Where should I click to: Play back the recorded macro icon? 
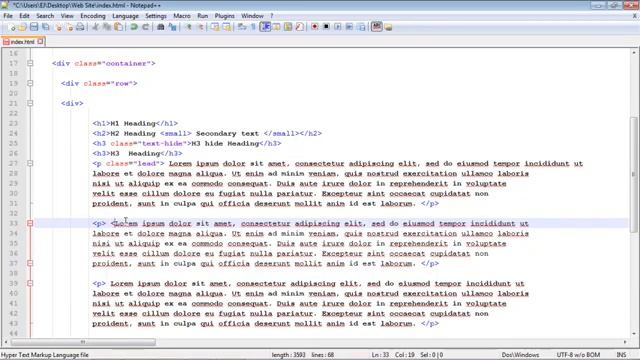[x=338, y=27]
